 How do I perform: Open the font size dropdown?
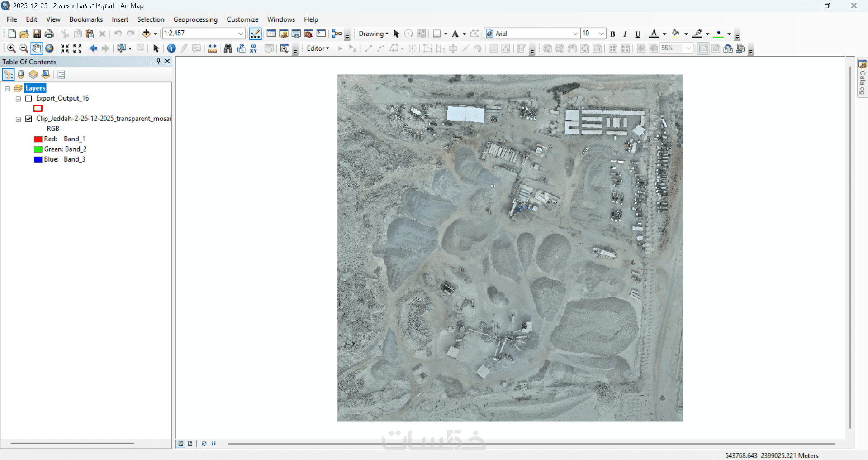tap(601, 34)
